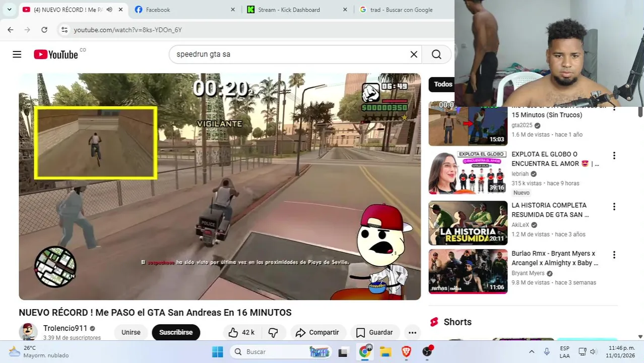The image size is (644, 363).
Task: Open the Windows Start menu
Action: pos(218,352)
